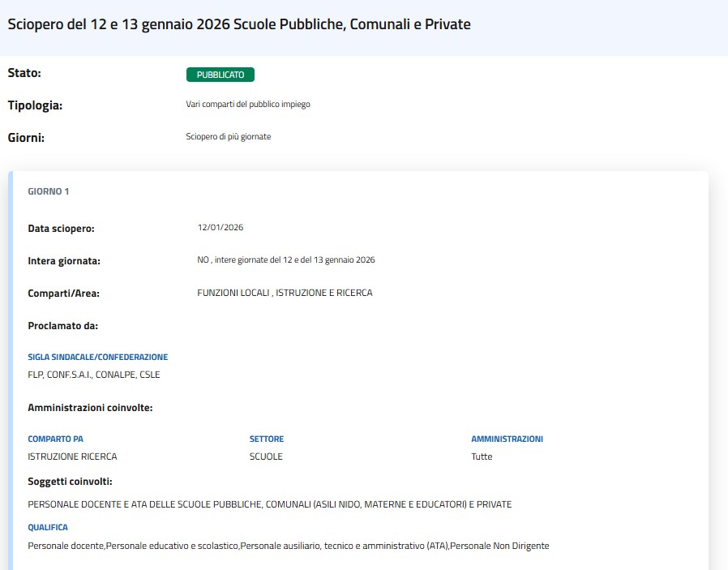
Task: Click the strike page title heading
Action: point(239,24)
